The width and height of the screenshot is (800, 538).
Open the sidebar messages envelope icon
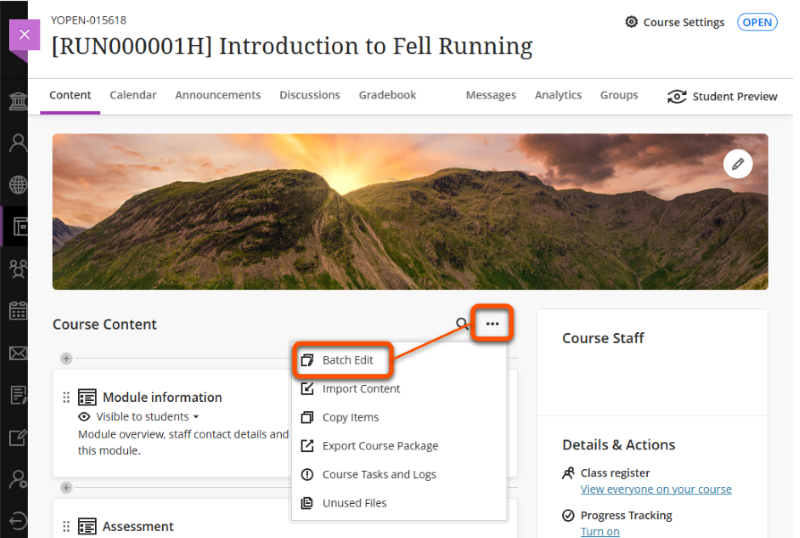[x=18, y=352]
